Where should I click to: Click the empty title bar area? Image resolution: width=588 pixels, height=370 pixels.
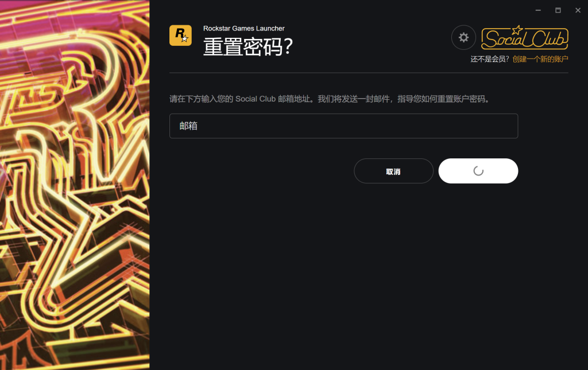(338, 9)
